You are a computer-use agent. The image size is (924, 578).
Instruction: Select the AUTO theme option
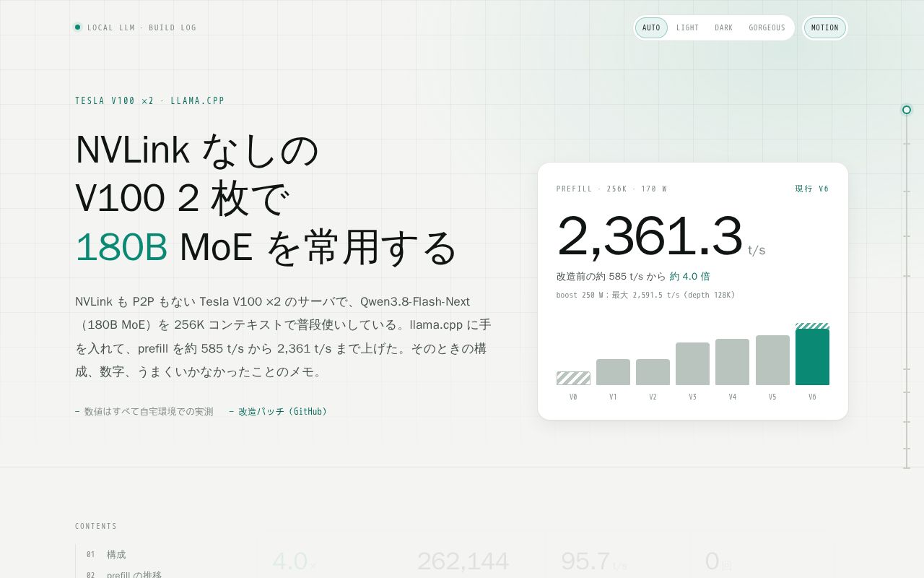pos(651,28)
